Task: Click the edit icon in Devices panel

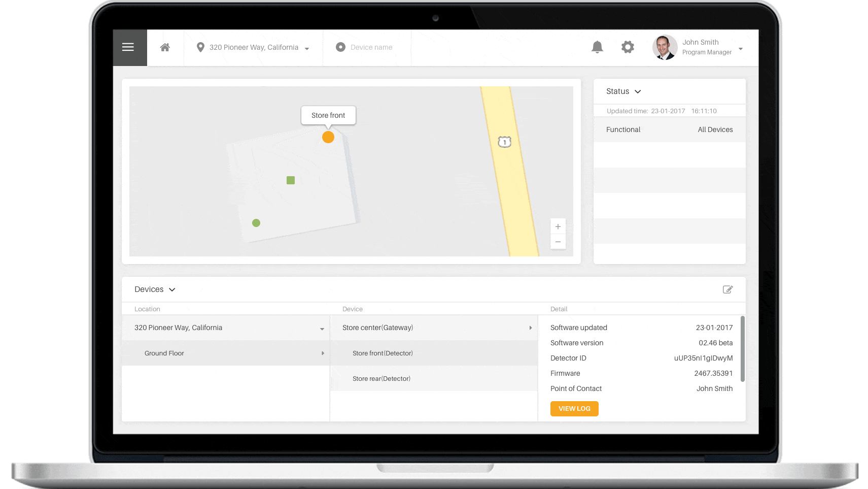Action: pyautogui.click(x=727, y=289)
